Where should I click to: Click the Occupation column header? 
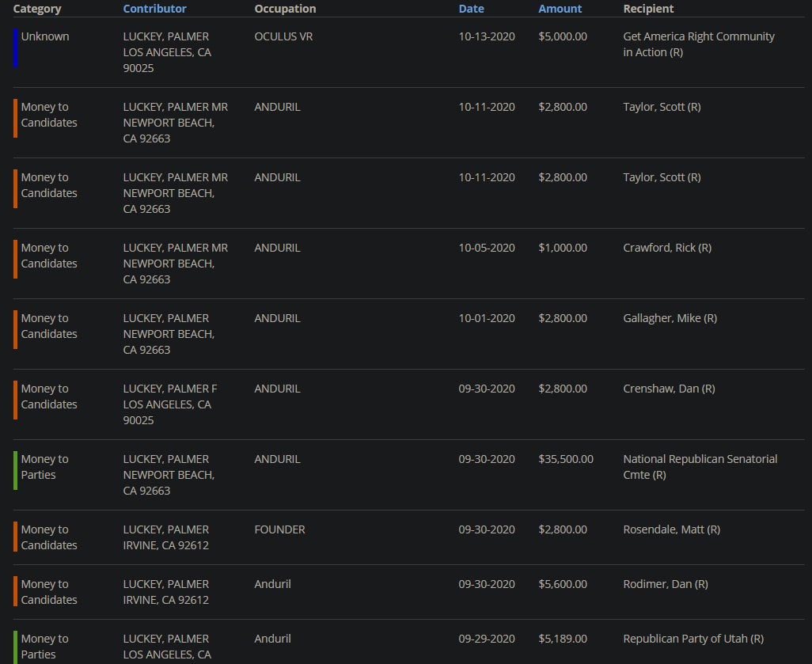click(285, 9)
